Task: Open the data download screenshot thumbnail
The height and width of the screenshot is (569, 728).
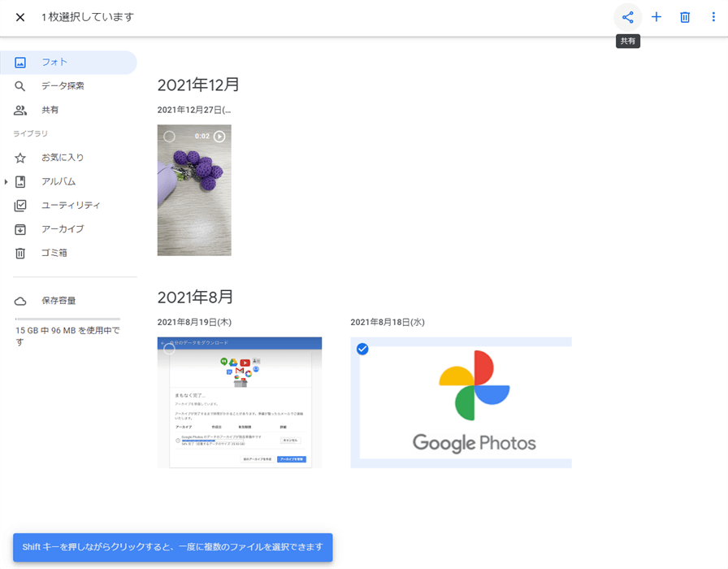Action: coord(240,402)
